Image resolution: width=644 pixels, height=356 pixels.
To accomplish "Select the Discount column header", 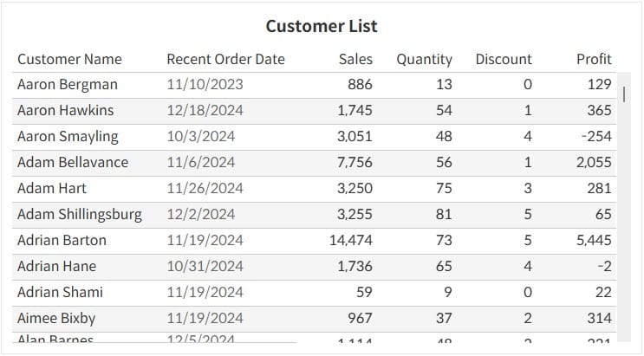I will coord(504,59).
